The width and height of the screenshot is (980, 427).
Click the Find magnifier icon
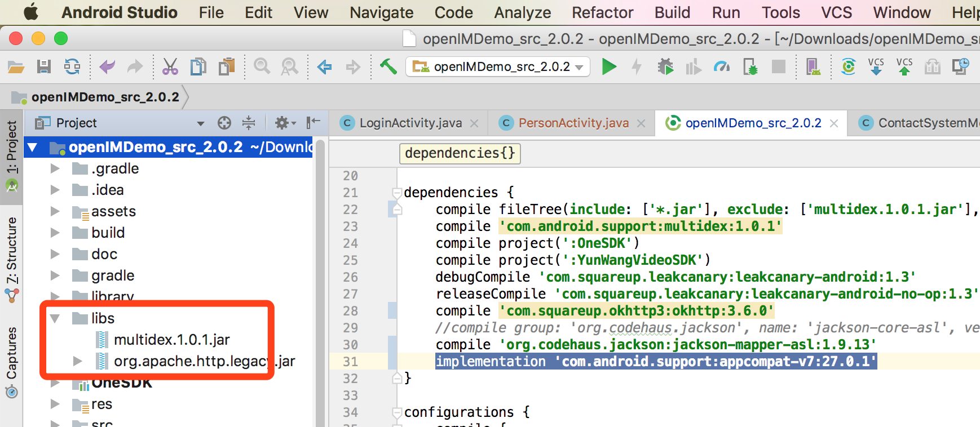click(x=262, y=67)
